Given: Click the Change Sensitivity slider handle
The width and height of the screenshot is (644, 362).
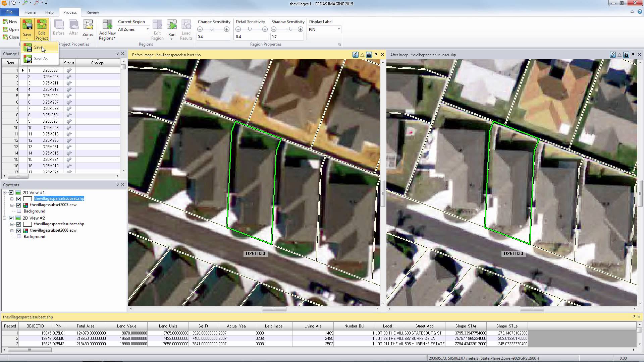Looking at the screenshot, I should click(212, 29).
